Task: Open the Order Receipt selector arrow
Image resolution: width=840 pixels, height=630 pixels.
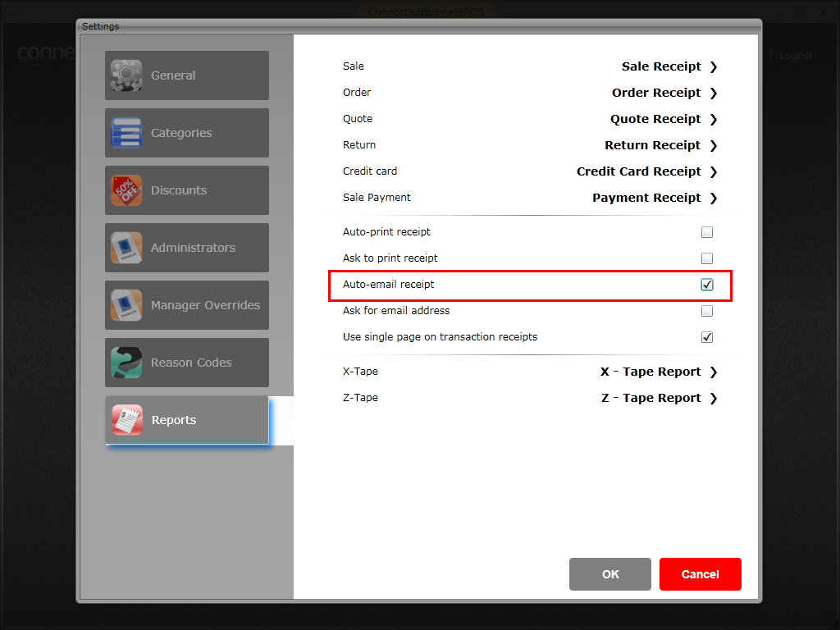Action: [x=713, y=93]
